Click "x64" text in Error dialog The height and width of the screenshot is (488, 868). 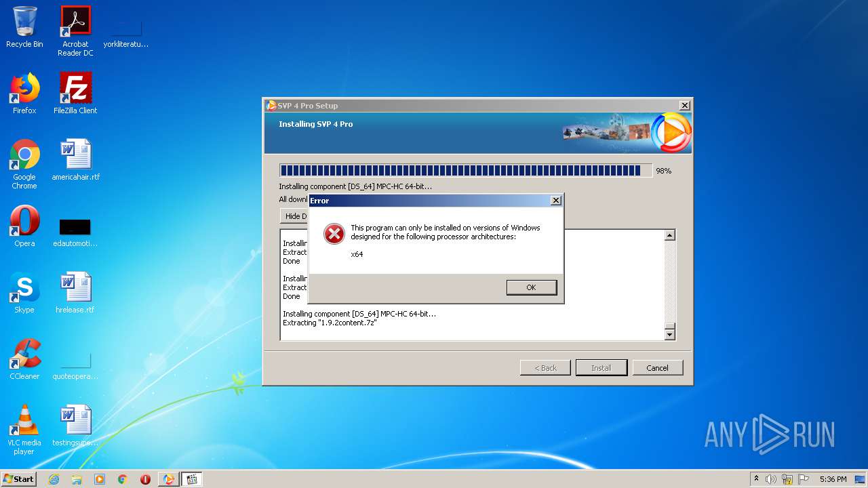[357, 254]
